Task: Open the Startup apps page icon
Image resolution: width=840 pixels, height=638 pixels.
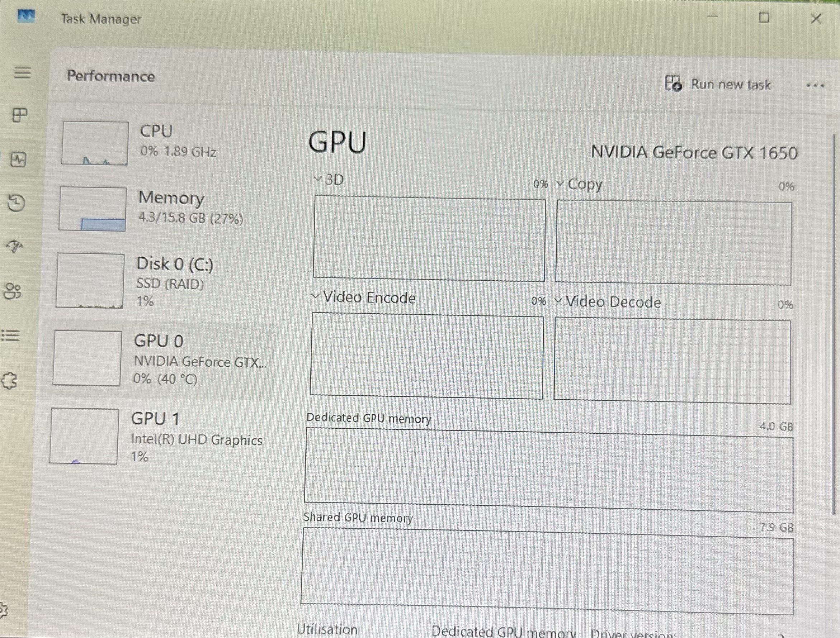Action: pos(15,246)
